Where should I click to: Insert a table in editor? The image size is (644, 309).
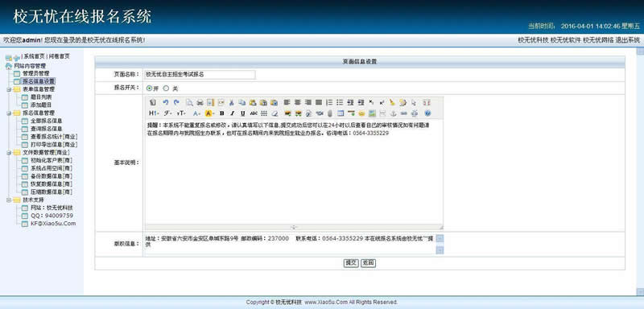coord(341,113)
